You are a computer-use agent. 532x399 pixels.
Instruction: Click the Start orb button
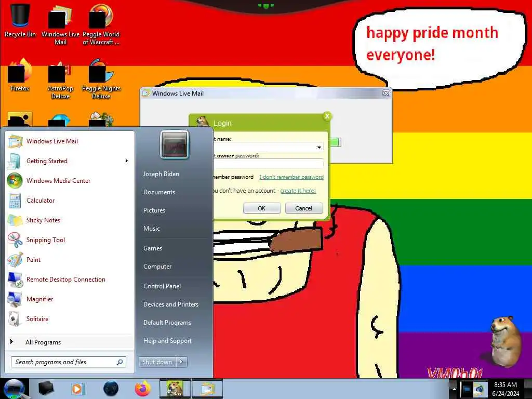pyautogui.click(x=14, y=389)
